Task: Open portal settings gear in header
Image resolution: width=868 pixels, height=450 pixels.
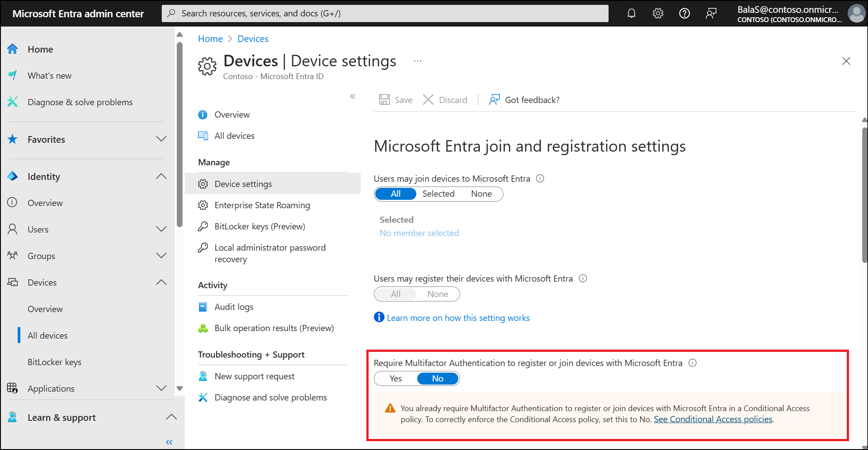Action: click(x=658, y=13)
